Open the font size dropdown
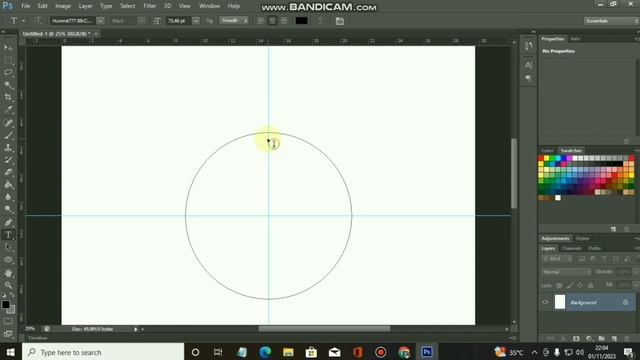Screen dimensions: 640x360 tap(196, 21)
